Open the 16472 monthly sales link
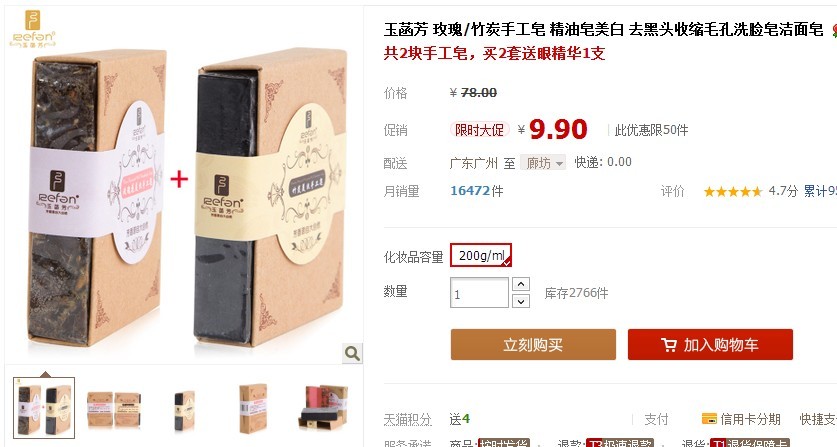This screenshot has width=837, height=447. [477, 191]
